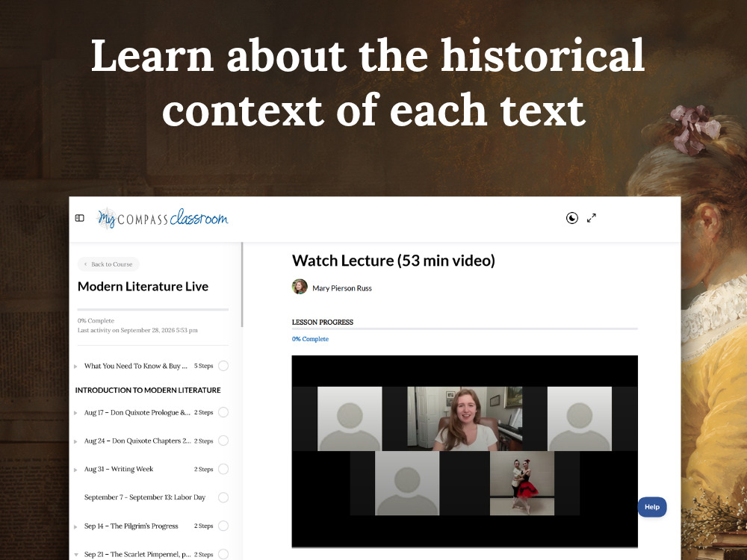Expand to fullscreen arrows icon
The height and width of the screenshot is (560, 747).
591,218
